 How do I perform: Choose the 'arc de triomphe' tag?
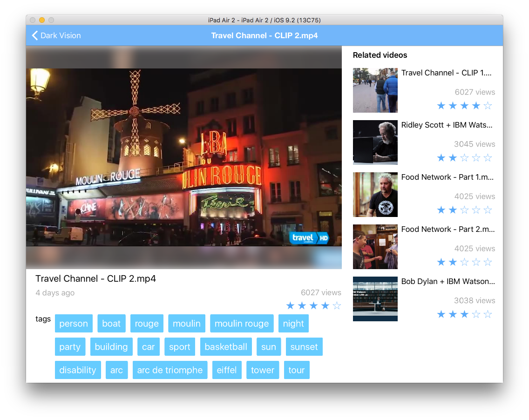[170, 370]
